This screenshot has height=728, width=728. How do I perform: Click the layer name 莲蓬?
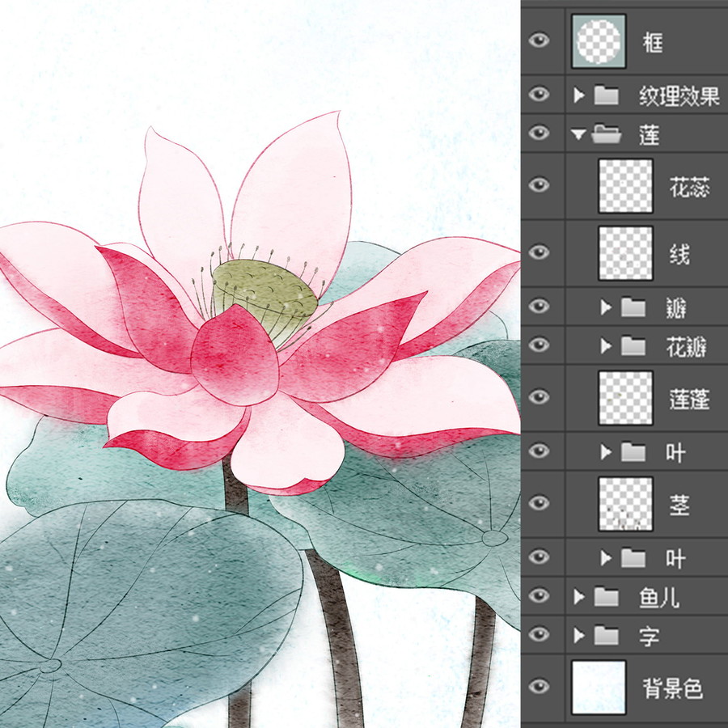(x=689, y=399)
